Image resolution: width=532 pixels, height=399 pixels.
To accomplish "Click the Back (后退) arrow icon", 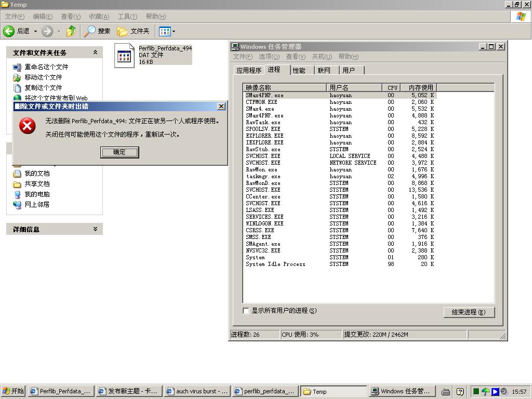I will (9, 31).
